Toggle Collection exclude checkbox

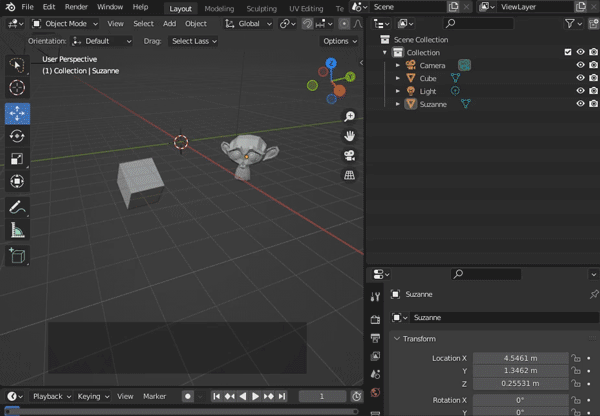tap(568, 52)
